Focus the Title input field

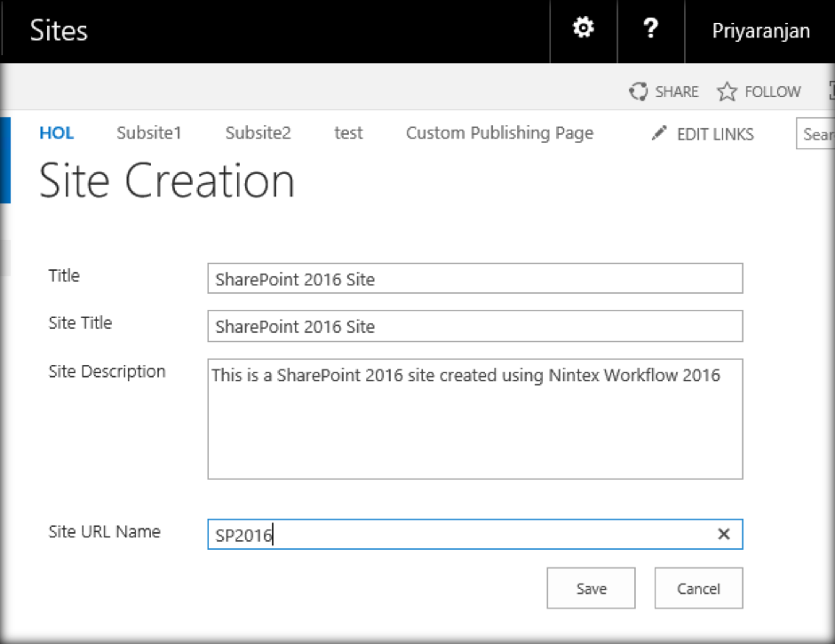474,279
